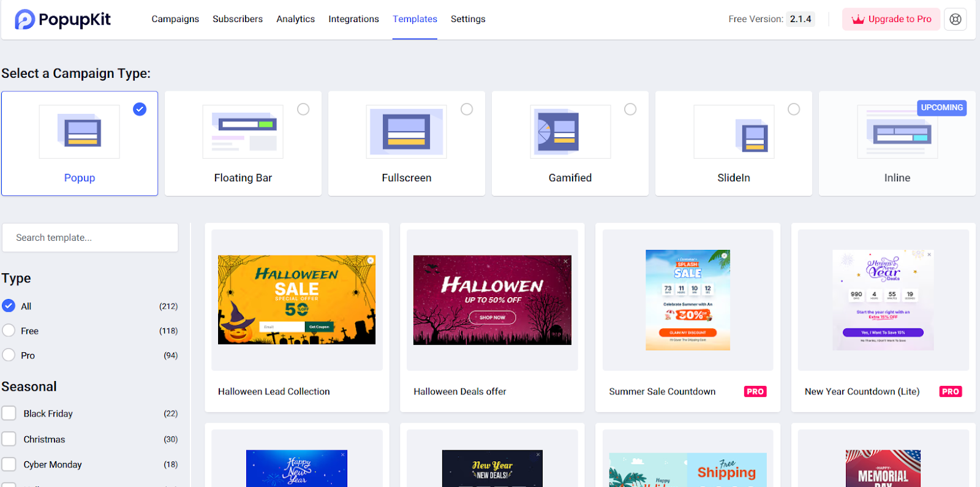
Task: Select the Gamified campaign icon
Action: 570,132
